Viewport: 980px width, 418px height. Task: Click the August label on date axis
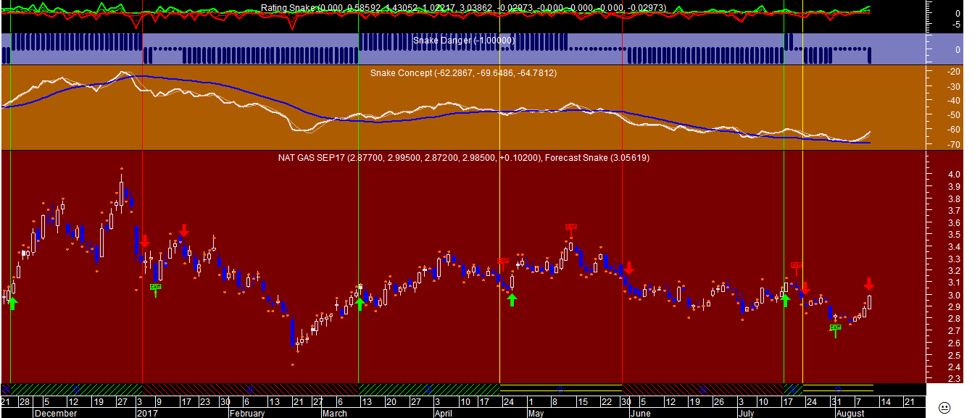click(850, 413)
